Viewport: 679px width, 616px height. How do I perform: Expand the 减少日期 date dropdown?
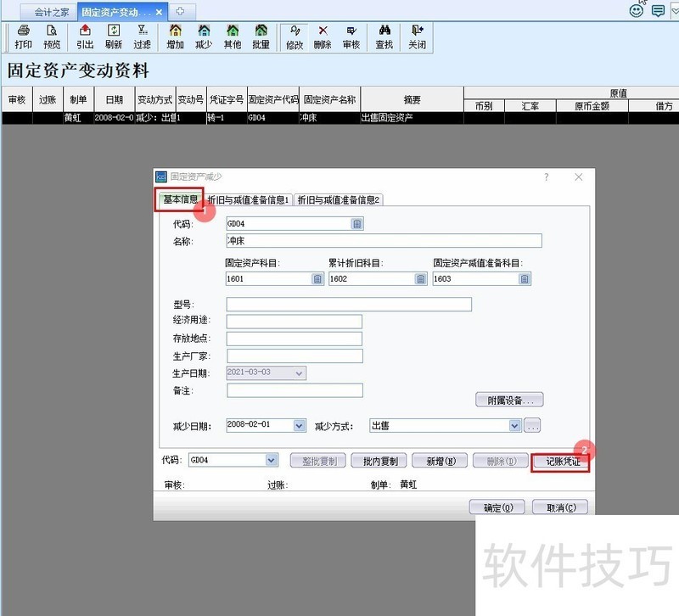pos(300,426)
